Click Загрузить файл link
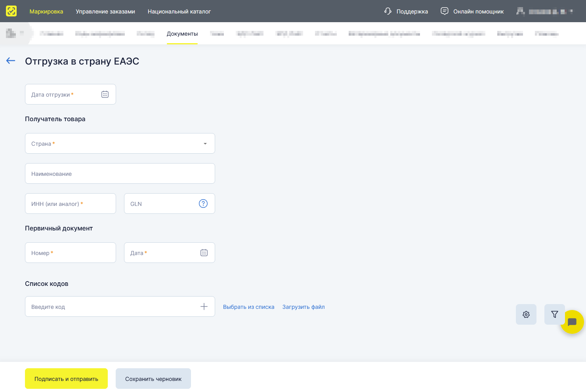 (303, 307)
